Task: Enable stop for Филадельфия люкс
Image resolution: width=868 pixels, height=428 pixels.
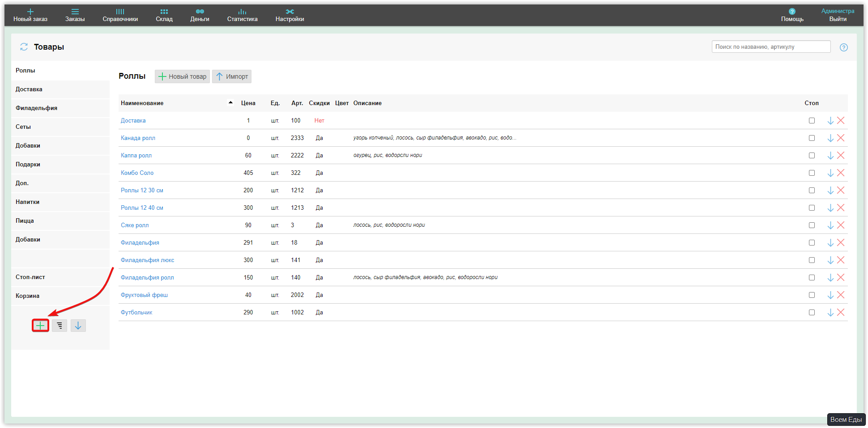Action: point(812,260)
